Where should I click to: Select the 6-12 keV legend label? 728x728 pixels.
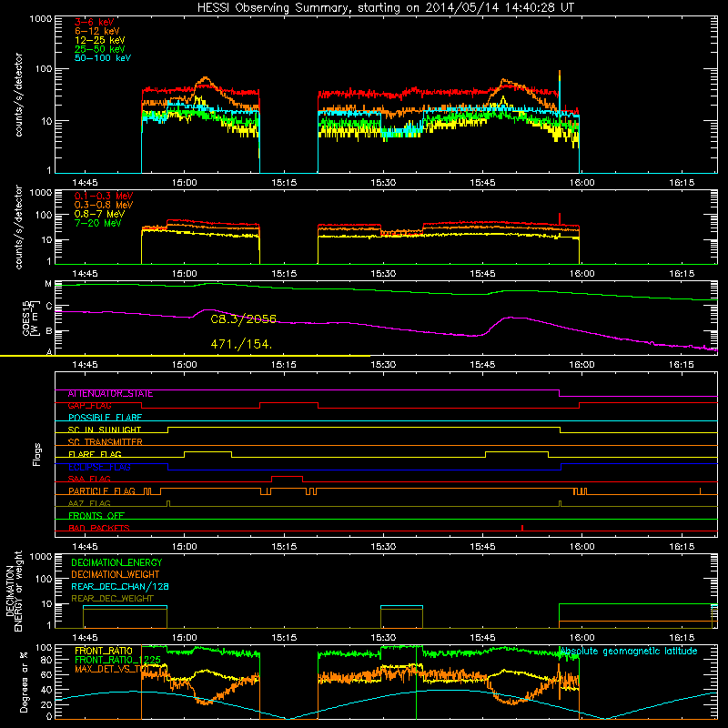(97, 31)
